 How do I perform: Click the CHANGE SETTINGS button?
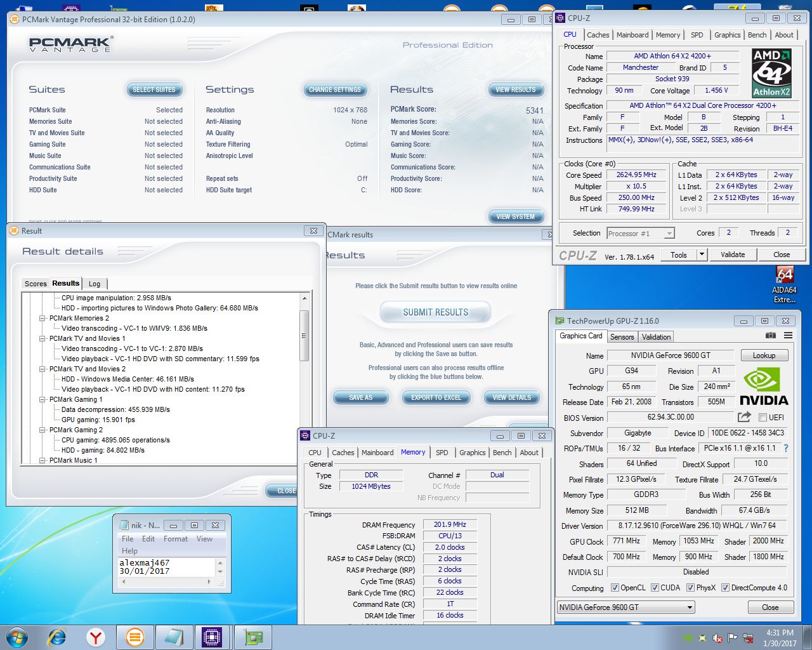click(x=335, y=90)
